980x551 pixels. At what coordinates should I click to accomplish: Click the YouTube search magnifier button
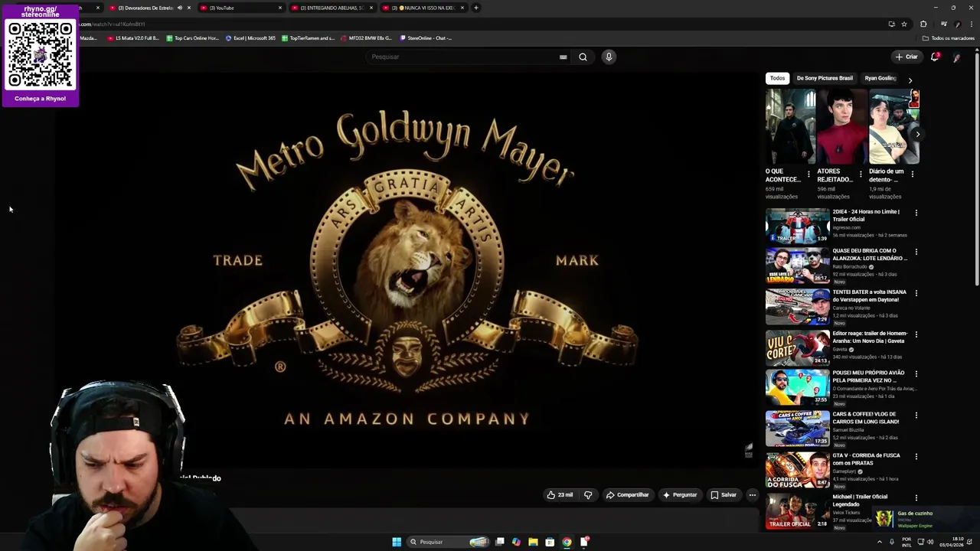(x=583, y=57)
